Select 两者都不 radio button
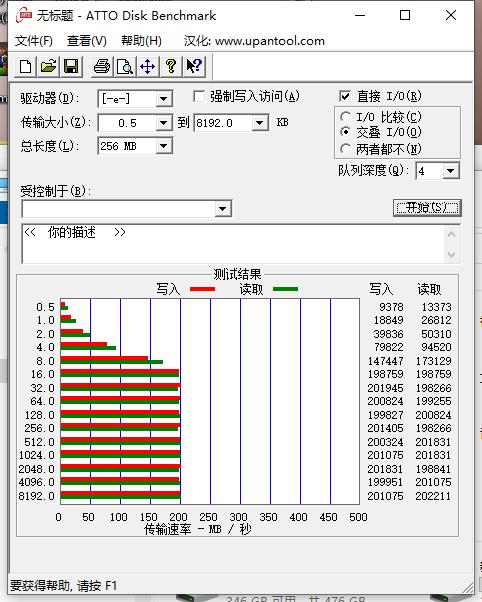The image size is (482, 602). 345,149
